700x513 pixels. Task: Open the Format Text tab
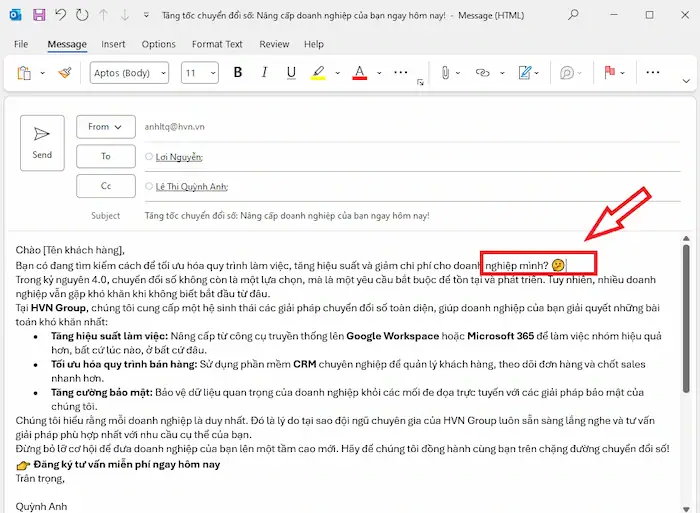tap(217, 44)
